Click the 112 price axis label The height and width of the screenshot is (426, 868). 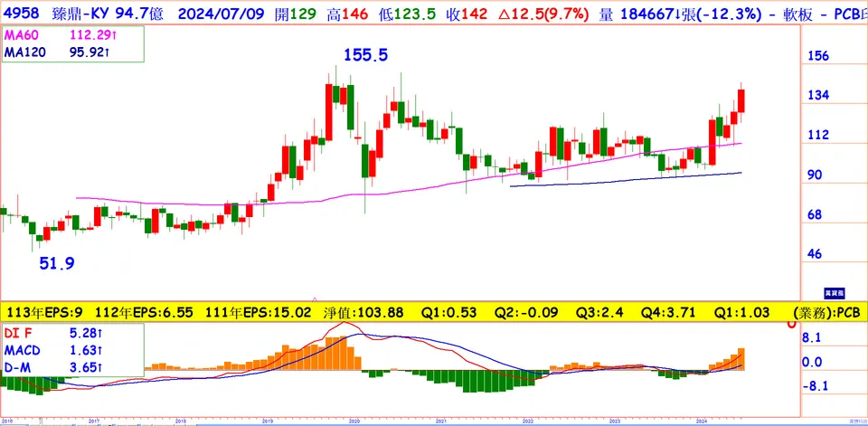coord(818,135)
